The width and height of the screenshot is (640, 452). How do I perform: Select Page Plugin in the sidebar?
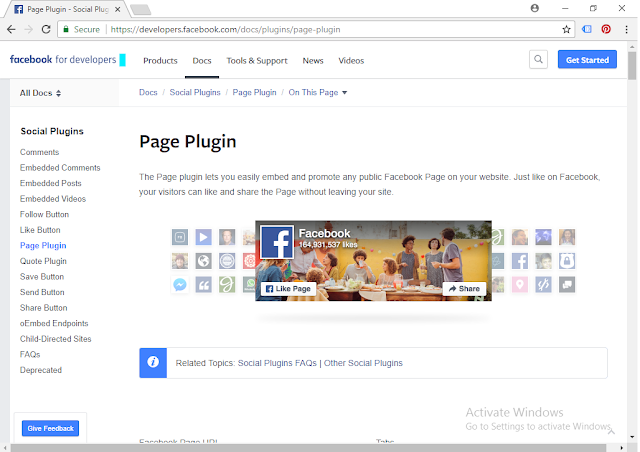[x=43, y=245]
